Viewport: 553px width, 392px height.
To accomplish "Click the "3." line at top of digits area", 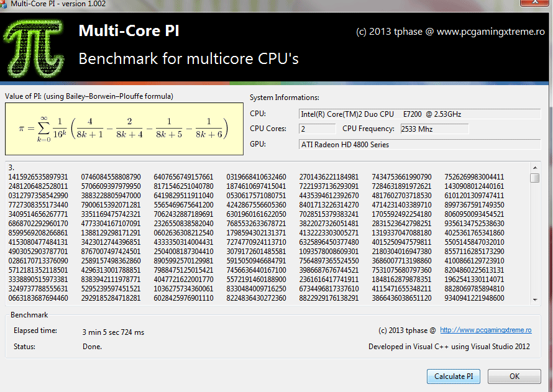I will click(x=11, y=168).
